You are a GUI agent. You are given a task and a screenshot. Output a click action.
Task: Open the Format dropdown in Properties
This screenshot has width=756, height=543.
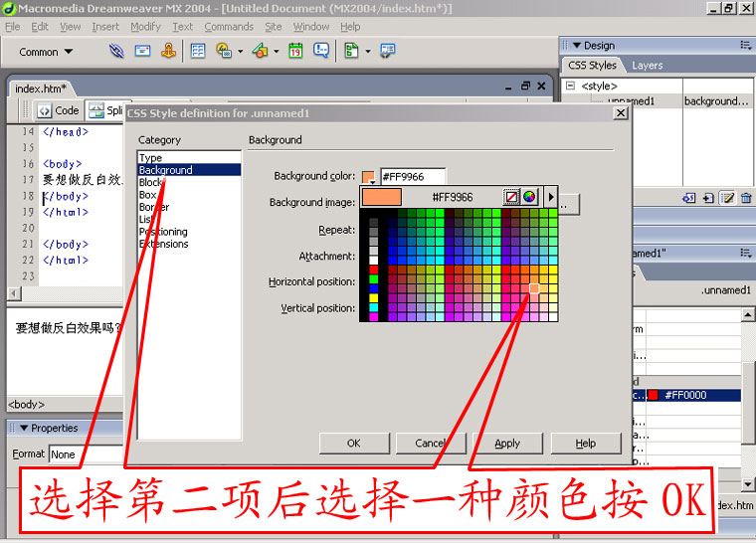click(x=86, y=454)
